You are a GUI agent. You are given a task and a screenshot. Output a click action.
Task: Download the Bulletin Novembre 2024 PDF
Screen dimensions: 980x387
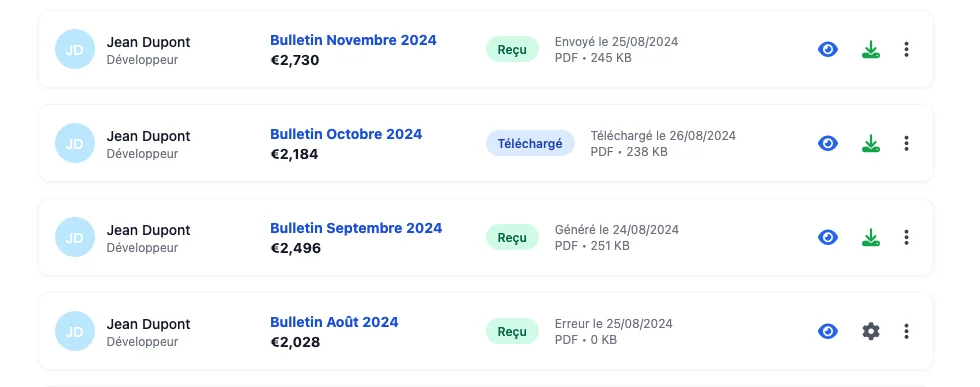tap(871, 49)
